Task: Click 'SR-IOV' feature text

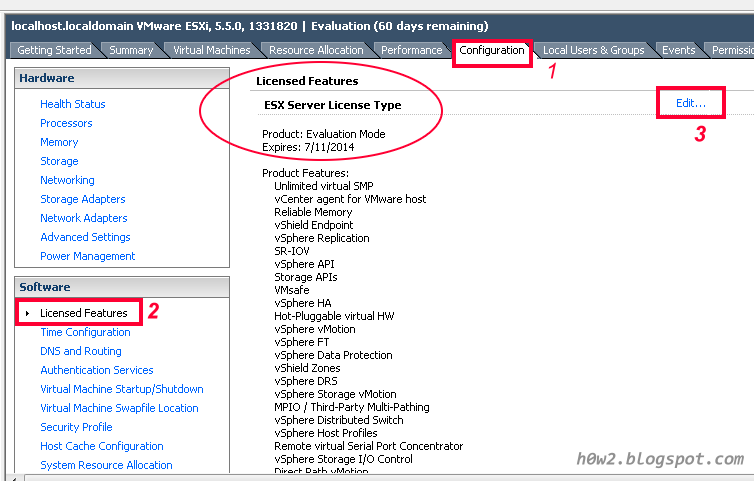Action: tap(292, 251)
